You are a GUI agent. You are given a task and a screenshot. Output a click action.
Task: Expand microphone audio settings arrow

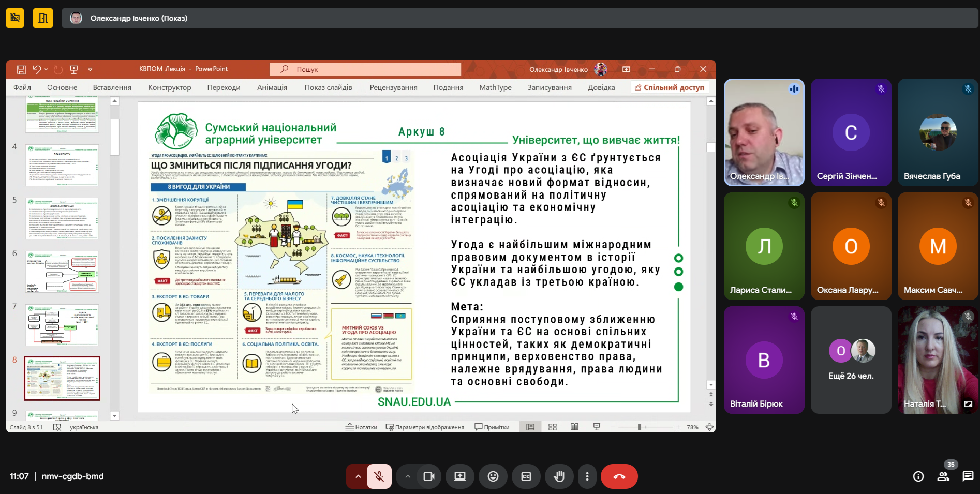pos(358,476)
